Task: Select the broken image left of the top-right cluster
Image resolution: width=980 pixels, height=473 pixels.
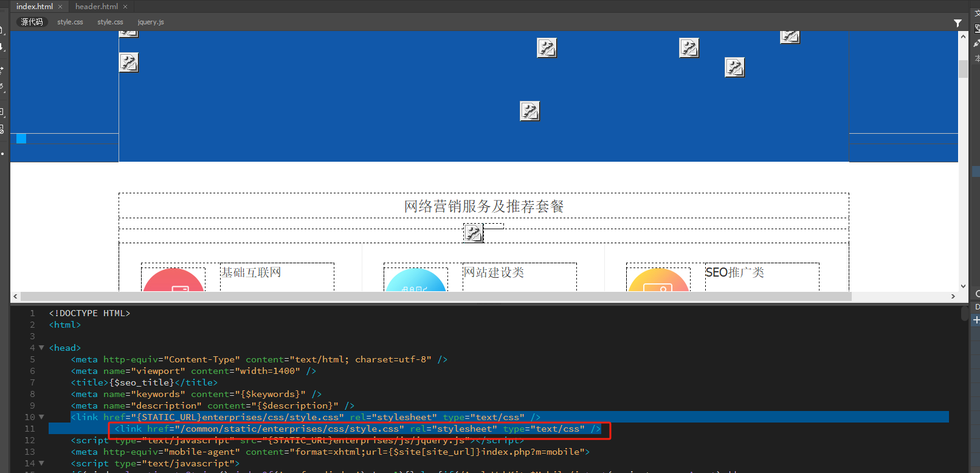Action: click(x=689, y=47)
